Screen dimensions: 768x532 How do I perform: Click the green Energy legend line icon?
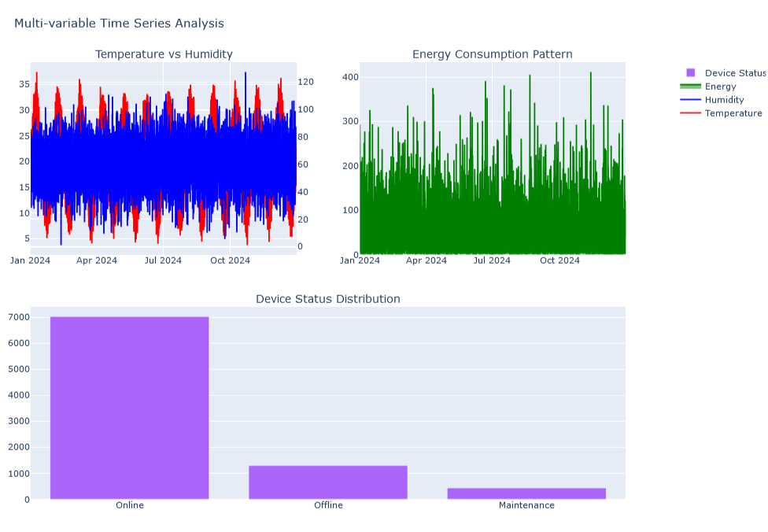[691, 87]
